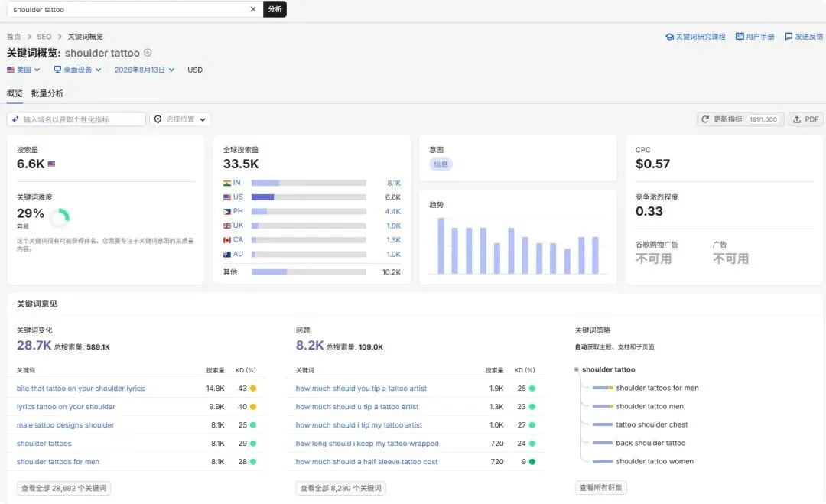Viewport: 826px width, 504px height.
Task: Select 'shoulder tattoos for men' cluster
Action: coord(657,389)
